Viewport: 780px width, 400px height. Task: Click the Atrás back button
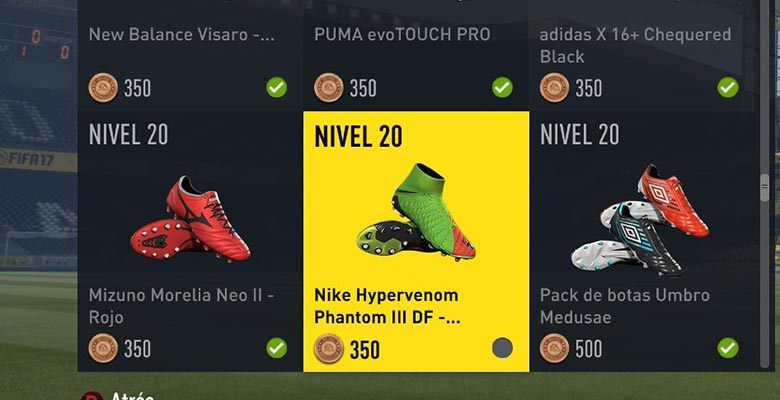pyautogui.click(x=119, y=396)
